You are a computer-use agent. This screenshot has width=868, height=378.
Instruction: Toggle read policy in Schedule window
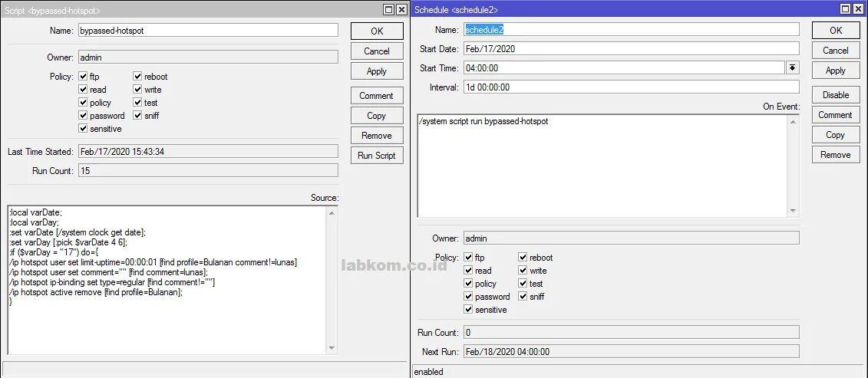coord(468,271)
